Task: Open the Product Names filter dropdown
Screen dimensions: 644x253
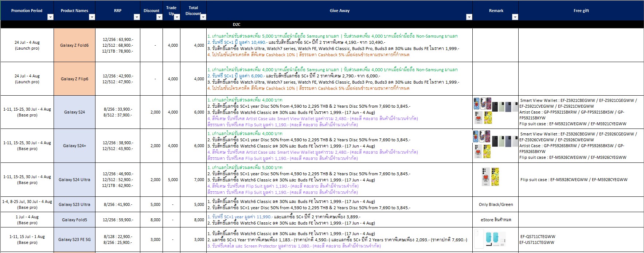Action: coord(92,17)
